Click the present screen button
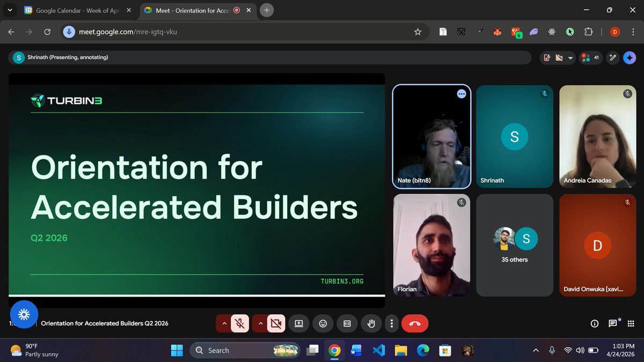Screen dimensions: 644x362 pos(299,323)
